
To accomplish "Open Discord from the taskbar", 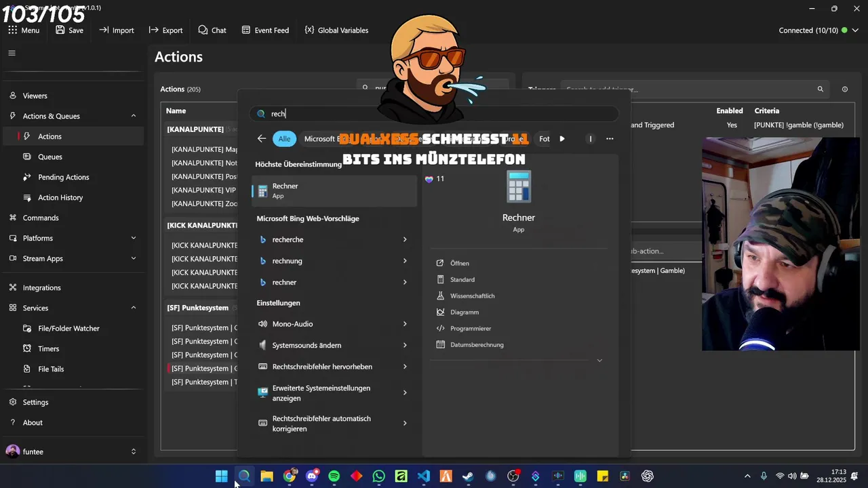I will [x=311, y=476].
